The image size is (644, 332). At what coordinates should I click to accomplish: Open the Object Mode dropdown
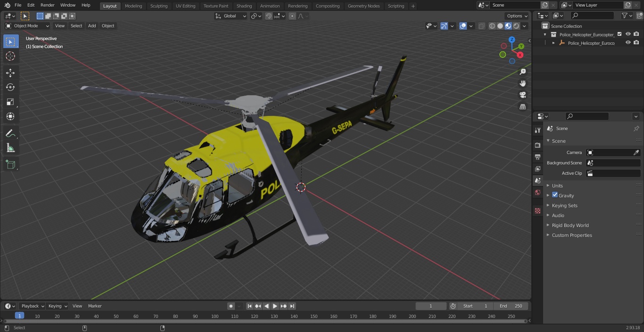[x=27, y=26]
